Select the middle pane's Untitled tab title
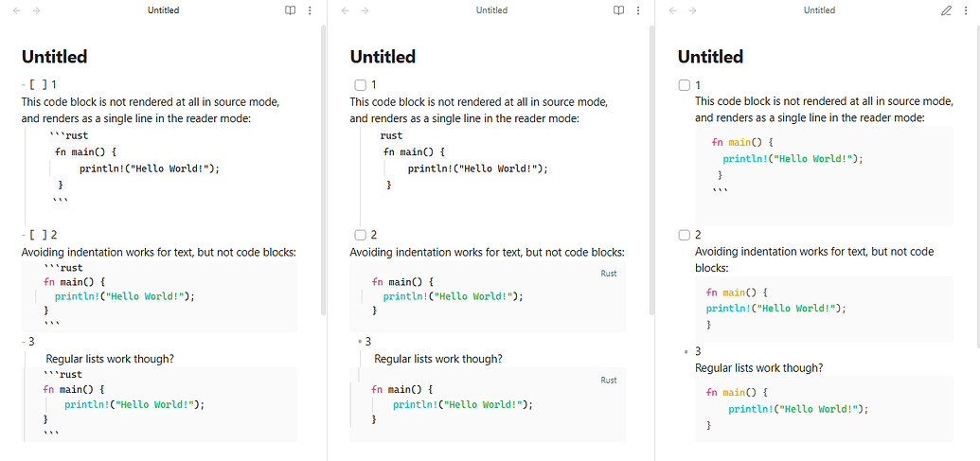Image resolution: width=980 pixels, height=461 pixels. pyautogui.click(x=491, y=10)
